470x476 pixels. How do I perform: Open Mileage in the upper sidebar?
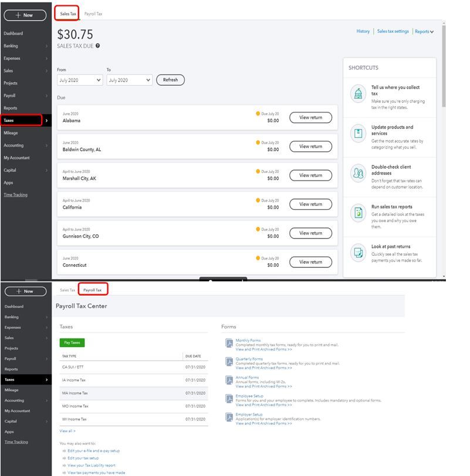tap(11, 133)
